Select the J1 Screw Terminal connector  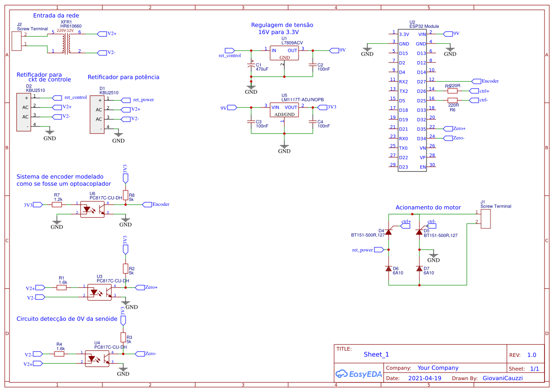486,219
